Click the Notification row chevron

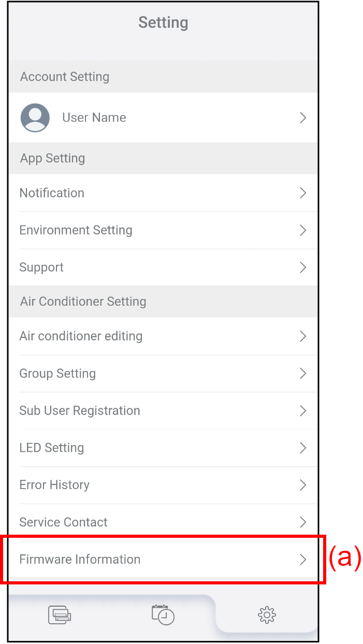pyautogui.click(x=303, y=193)
